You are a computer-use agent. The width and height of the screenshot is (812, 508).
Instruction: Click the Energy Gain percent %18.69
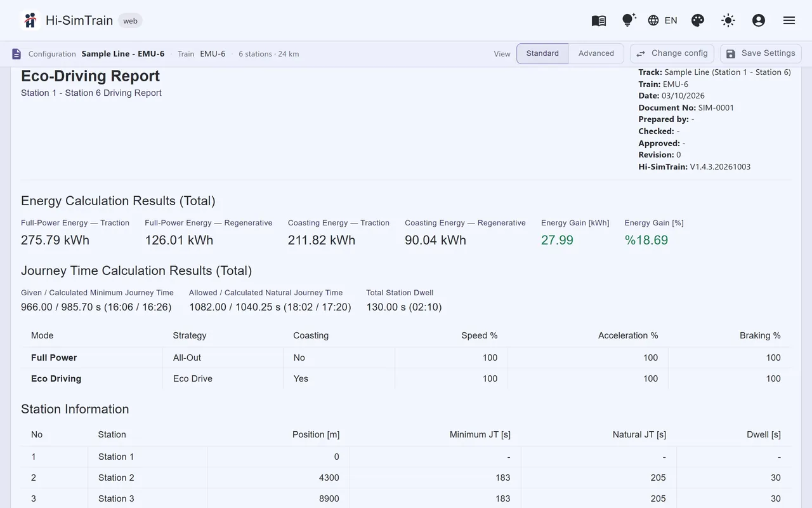[x=646, y=240]
